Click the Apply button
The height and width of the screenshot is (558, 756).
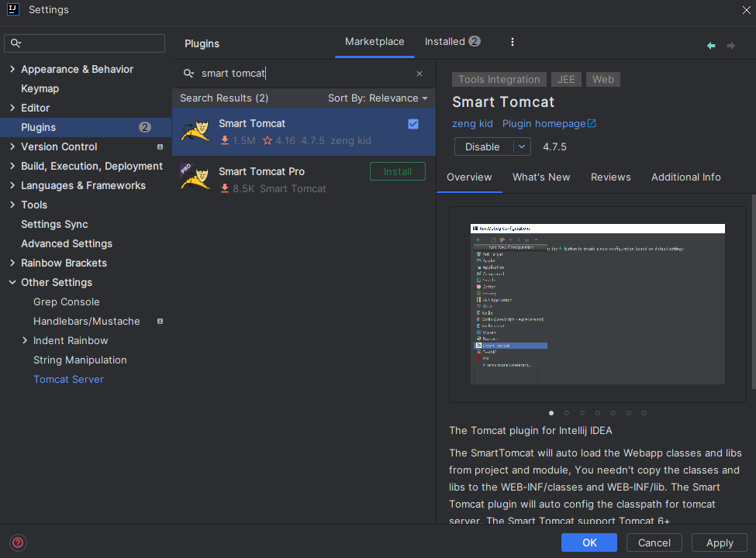point(720,542)
